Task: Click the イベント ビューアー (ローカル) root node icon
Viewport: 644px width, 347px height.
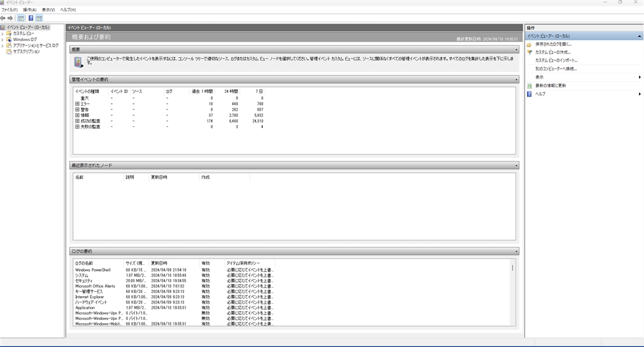Action: click(3, 27)
